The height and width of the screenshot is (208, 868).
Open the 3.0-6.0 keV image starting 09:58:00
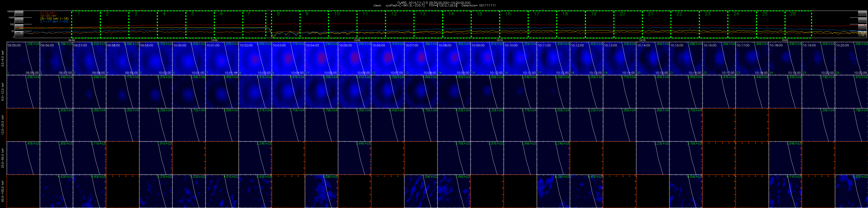pos(123,58)
